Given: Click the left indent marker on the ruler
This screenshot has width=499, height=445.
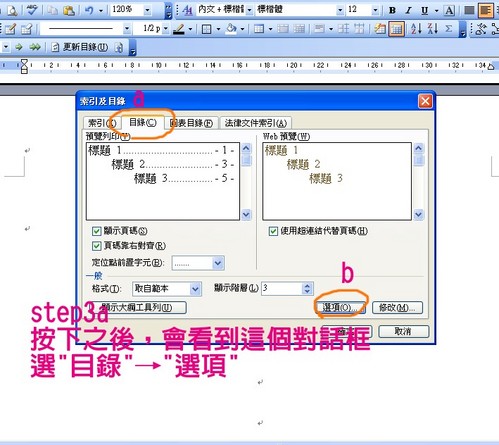Looking at the screenshot, I should click(x=24, y=67).
